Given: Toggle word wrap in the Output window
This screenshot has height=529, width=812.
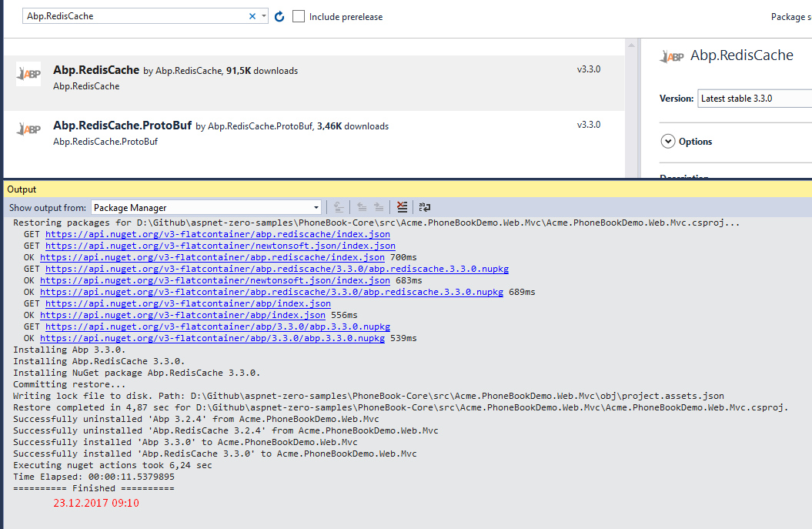Looking at the screenshot, I should pyautogui.click(x=424, y=206).
